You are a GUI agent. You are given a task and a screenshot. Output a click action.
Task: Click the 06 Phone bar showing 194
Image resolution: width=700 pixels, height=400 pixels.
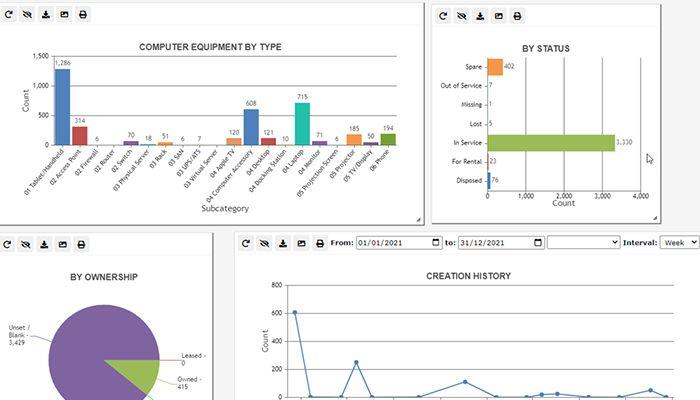point(388,139)
